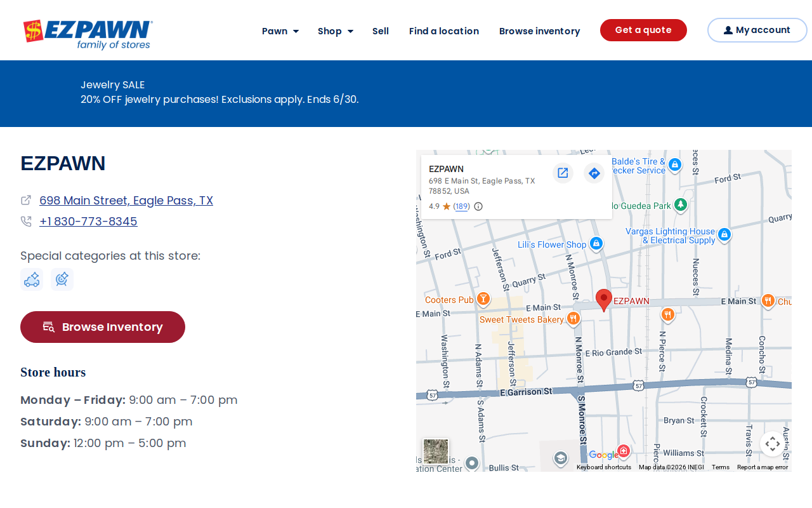Click the Store hours heading
This screenshot has width=812, height=508.
pyautogui.click(x=53, y=372)
